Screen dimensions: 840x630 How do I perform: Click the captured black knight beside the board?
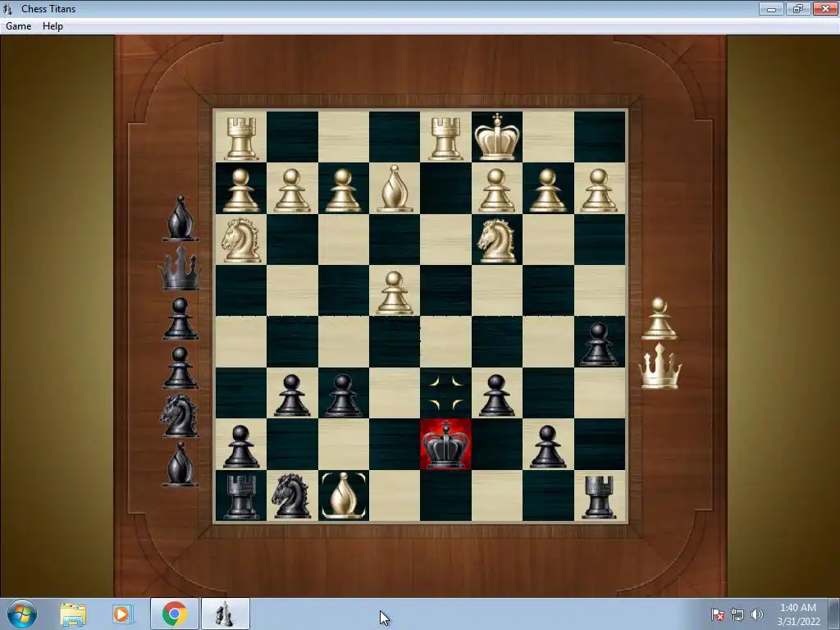(x=180, y=415)
